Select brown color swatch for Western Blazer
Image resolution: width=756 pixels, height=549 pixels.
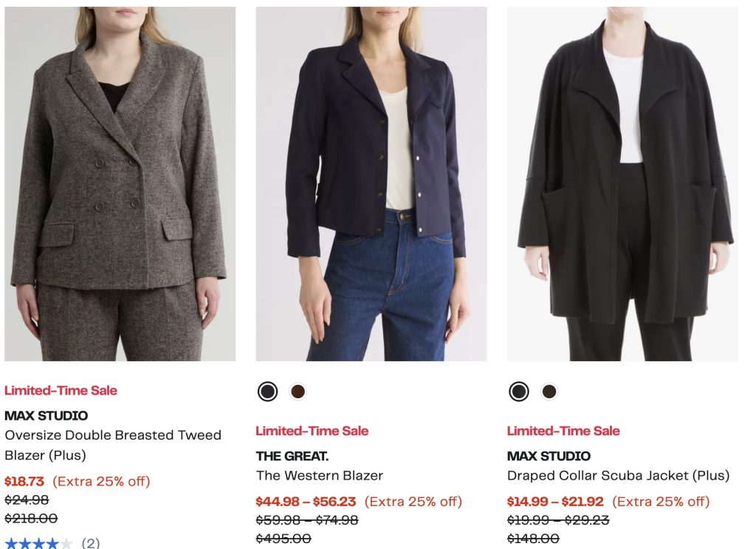[x=298, y=391]
